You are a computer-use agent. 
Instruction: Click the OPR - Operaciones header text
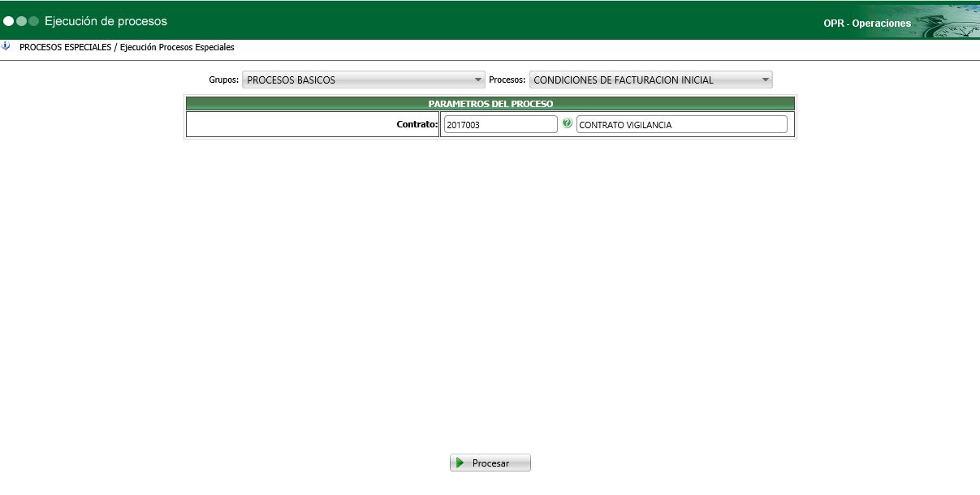(x=866, y=24)
